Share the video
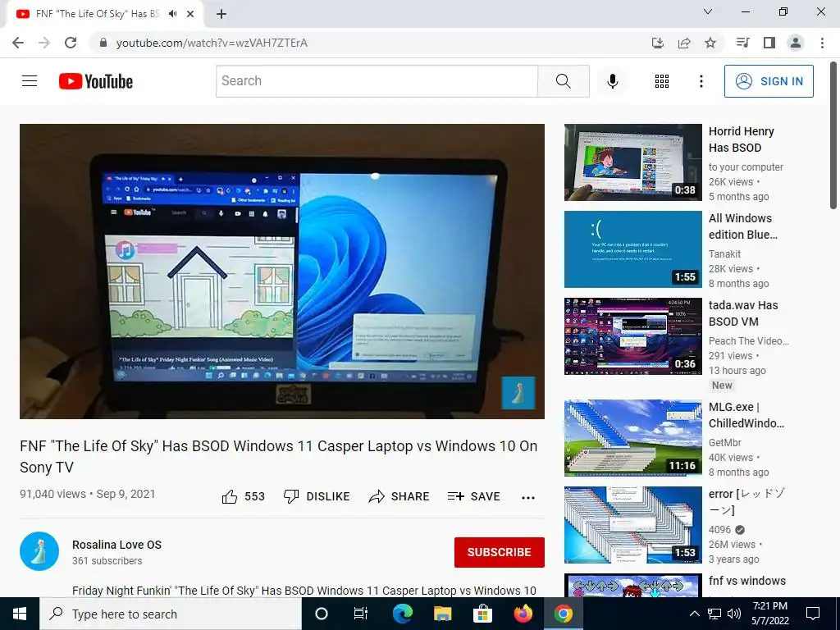Viewport: 840px width, 630px height. pyautogui.click(x=399, y=496)
